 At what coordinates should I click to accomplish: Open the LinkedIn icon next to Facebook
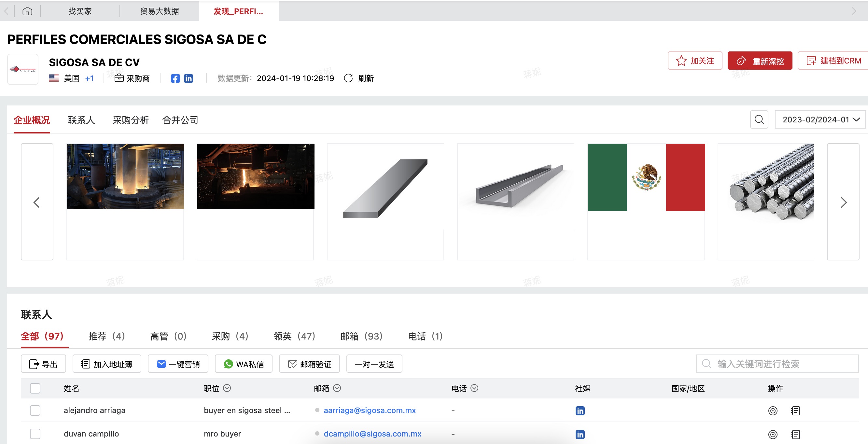click(x=189, y=78)
